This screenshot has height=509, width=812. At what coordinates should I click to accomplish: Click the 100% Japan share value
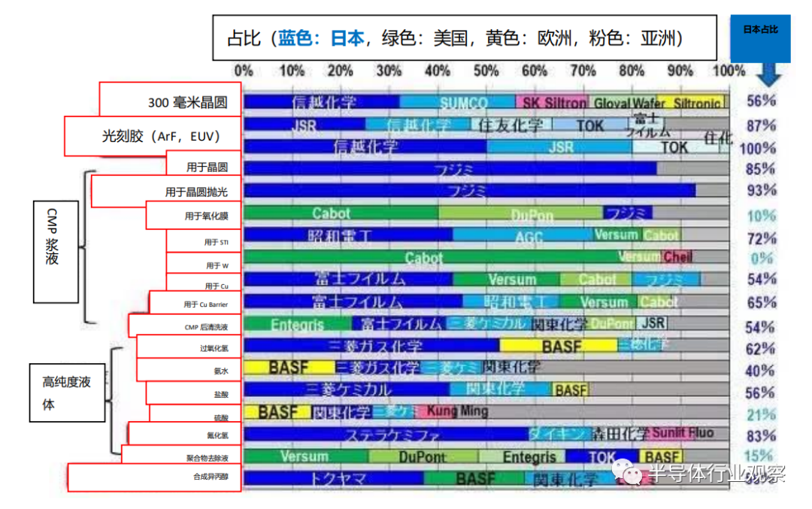758,148
